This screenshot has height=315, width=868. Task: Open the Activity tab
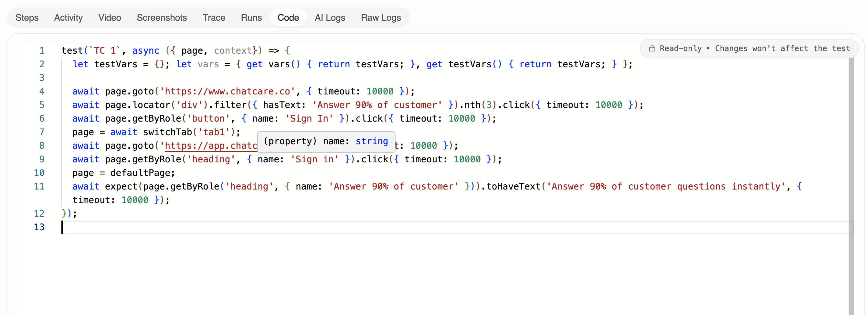pyautogui.click(x=68, y=17)
